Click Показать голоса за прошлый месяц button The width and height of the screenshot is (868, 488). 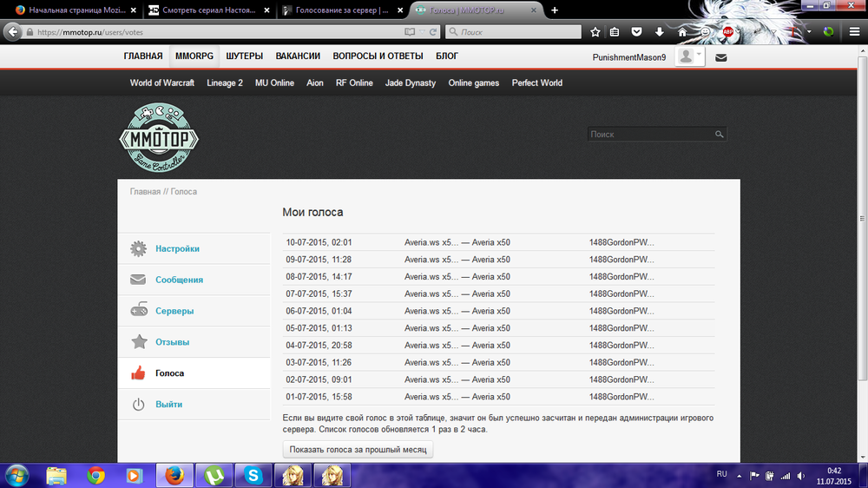point(358,450)
